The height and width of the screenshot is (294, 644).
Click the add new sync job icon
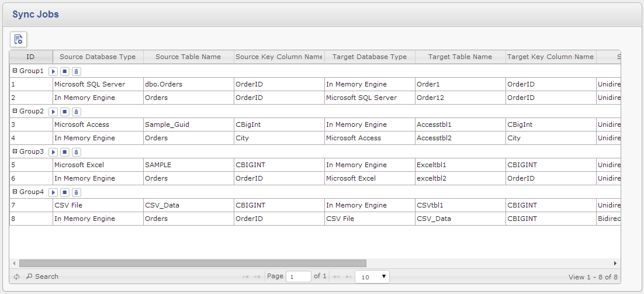[x=18, y=39]
